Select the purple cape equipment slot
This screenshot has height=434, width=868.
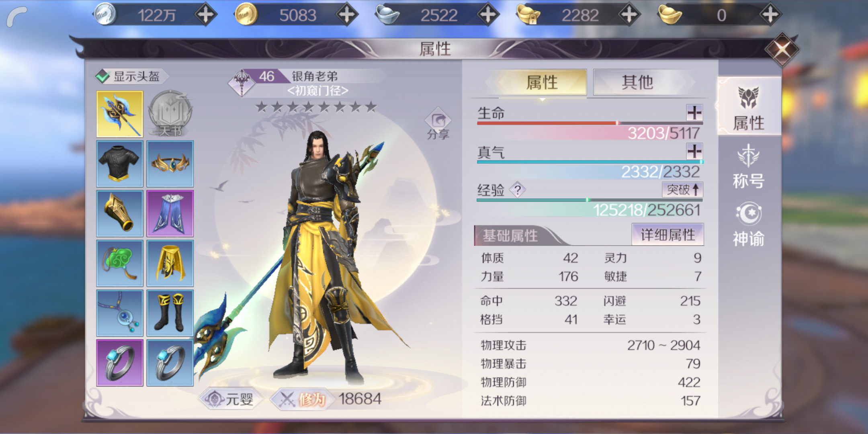[x=170, y=214]
